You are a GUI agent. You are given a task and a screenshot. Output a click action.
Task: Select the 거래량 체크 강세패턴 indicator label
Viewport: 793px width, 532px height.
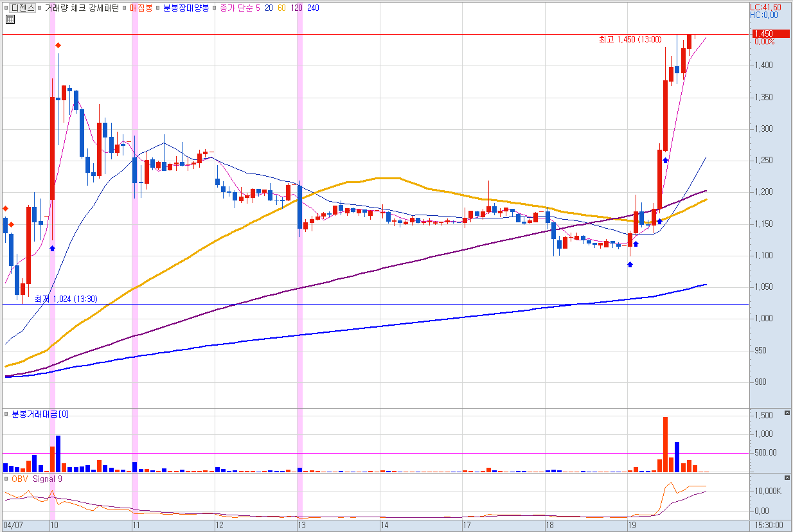click(82, 8)
